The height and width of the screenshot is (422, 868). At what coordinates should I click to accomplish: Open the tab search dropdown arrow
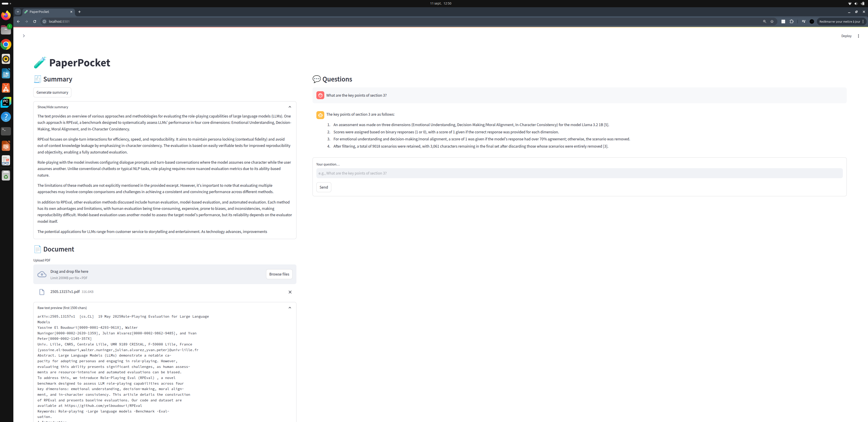coord(18,12)
